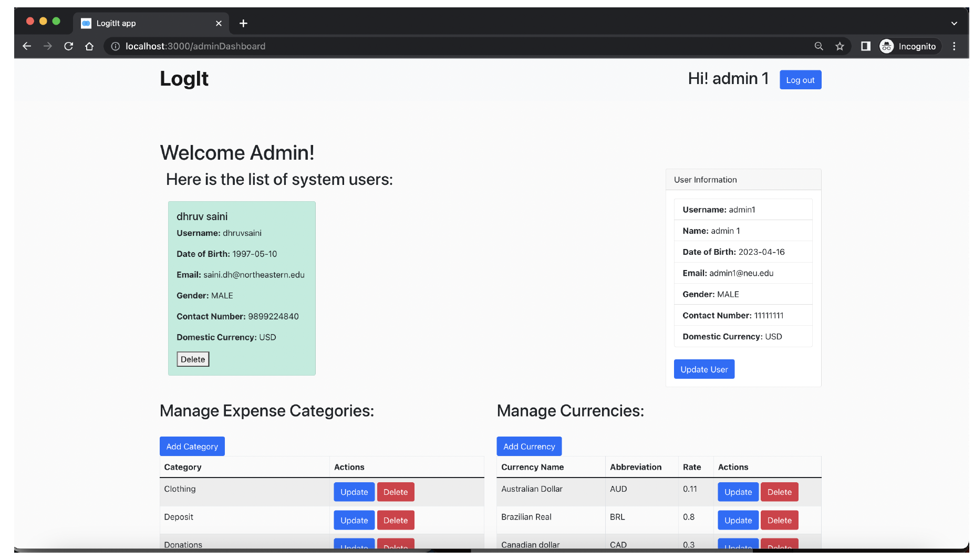This screenshot has height=560, width=974.
Task: View site information via address bar icon
Action: click(115, 46)
